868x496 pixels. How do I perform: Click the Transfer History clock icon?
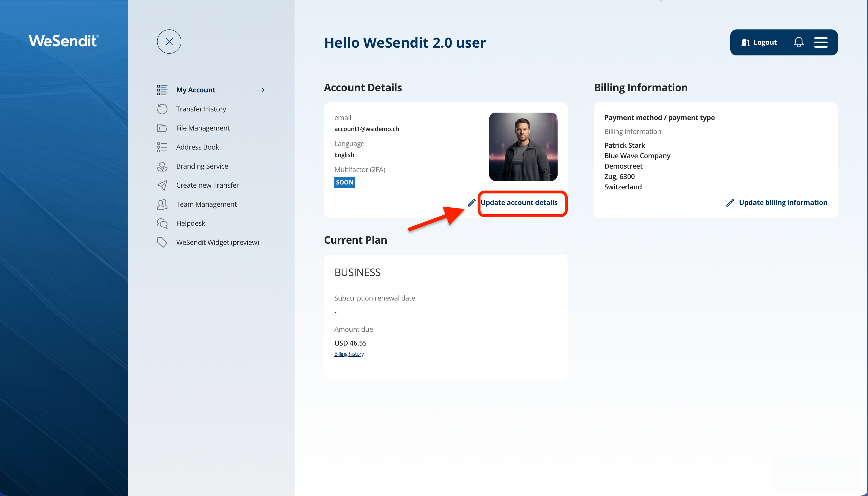click(162, 109)
